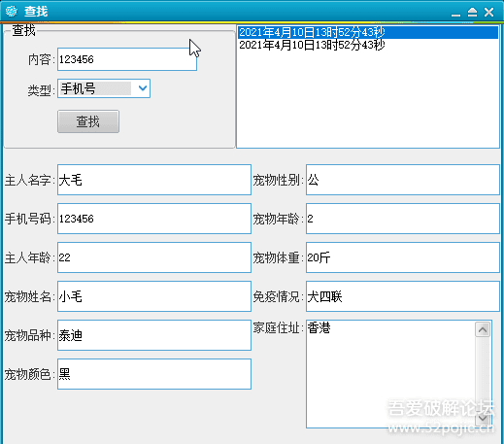Image resolution: width=504 pixels, height=444 pixels.
Task: Click the scroll down arrow in 家庭住址 box
Action: coord(483,419)
